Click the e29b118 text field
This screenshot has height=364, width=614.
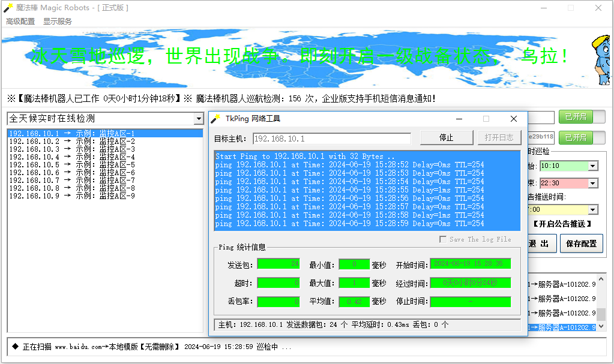tap(541, 137)
